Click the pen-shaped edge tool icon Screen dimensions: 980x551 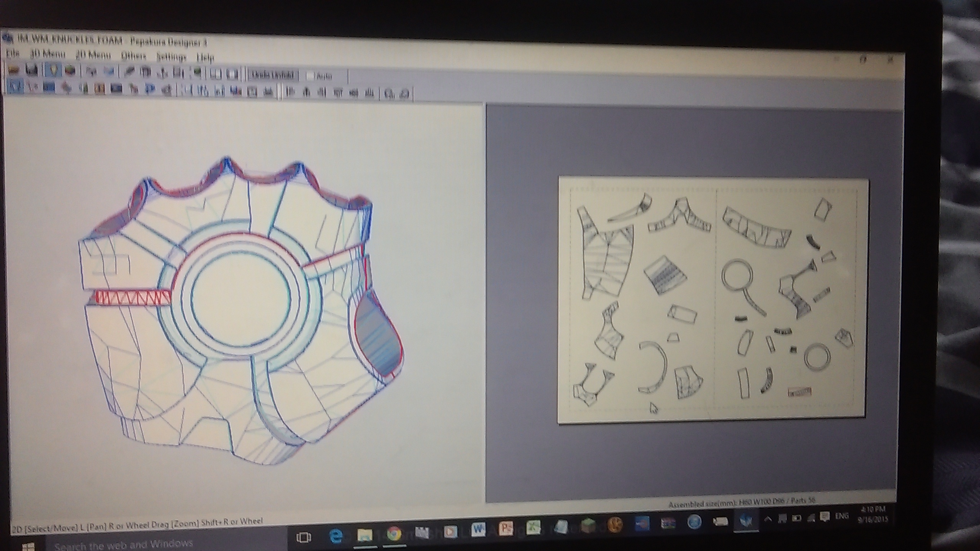point(129,72)
